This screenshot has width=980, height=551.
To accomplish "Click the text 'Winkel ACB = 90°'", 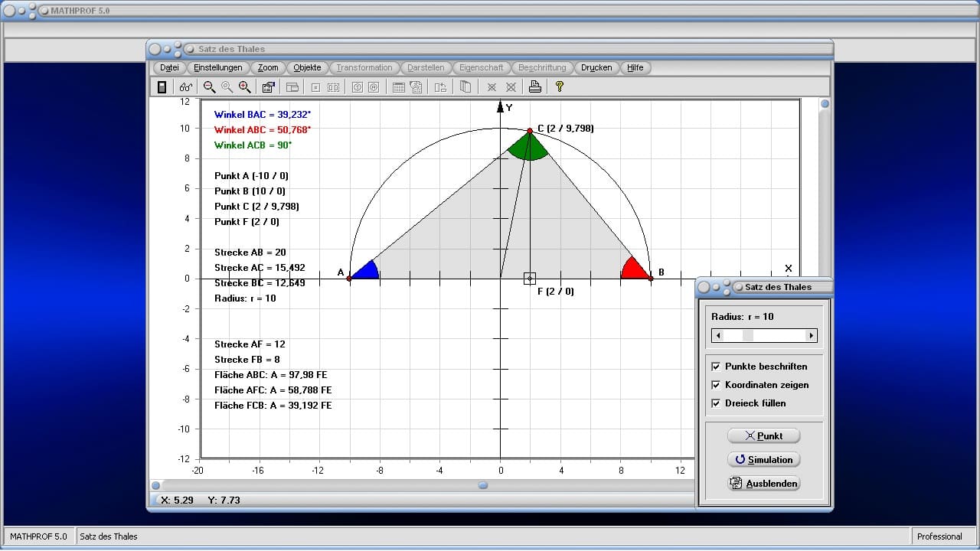I will tap(253, 145).
